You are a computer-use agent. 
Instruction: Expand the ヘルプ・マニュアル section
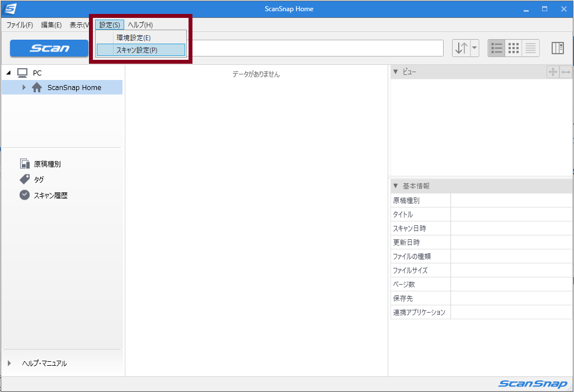tap(9, 363)
